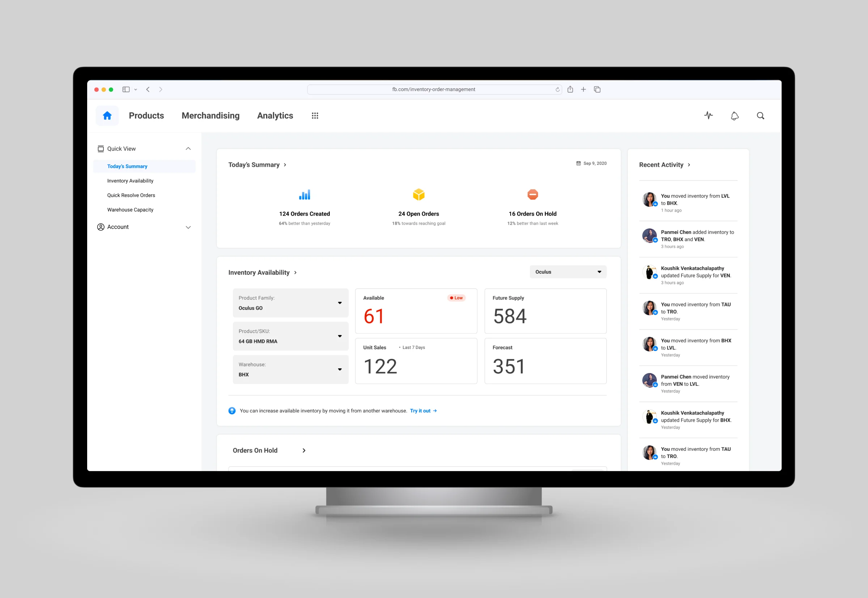Click the browser reload icon
Viewport: 868px width, 598px height.
[x=557, y=90]
